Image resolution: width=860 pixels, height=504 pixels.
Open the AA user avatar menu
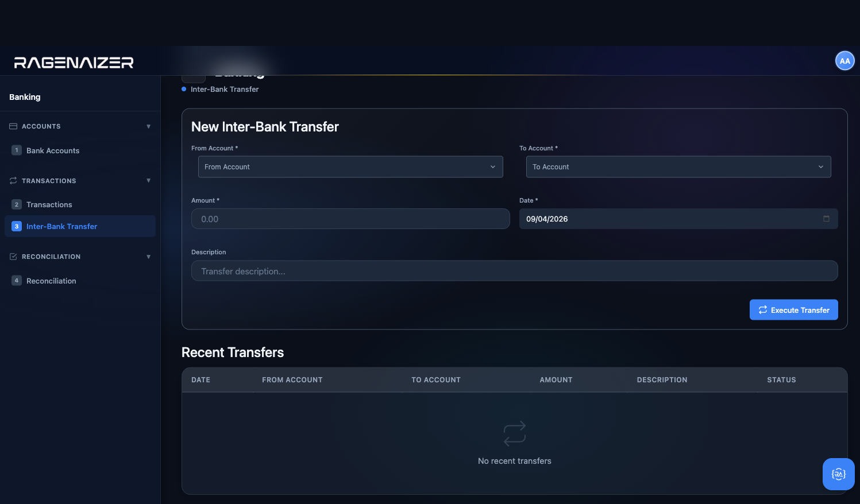click(844, 61)
